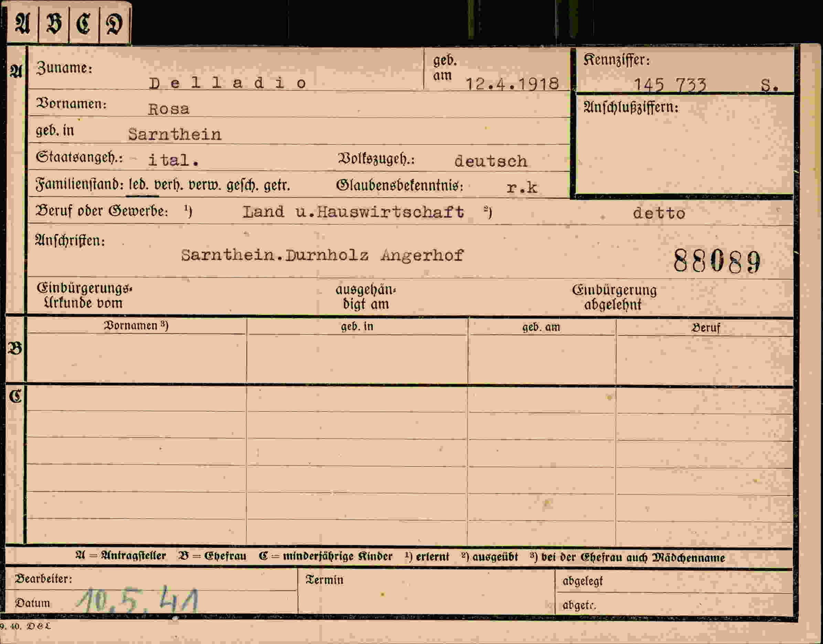Image resolution: width=823 pixels, height=644 pixels.
Task: Click the letter 'S.' after Kennziffer
Action: coord(769,86)
